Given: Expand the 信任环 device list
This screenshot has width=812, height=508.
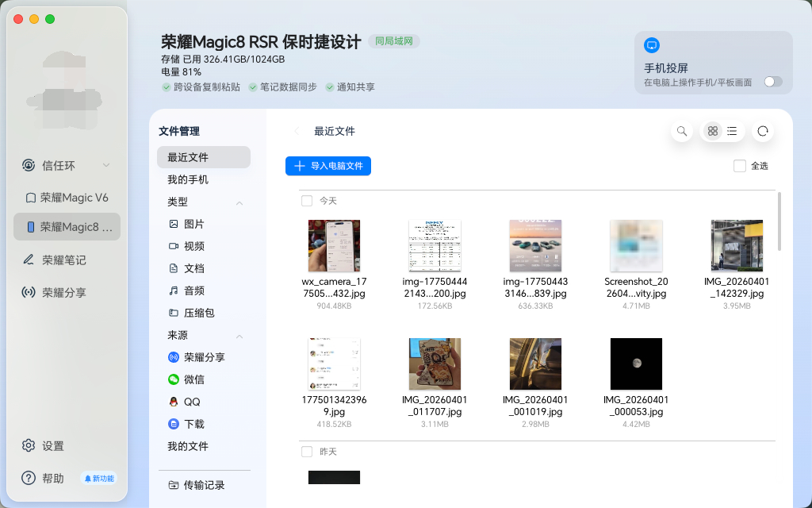Looking at the screenshot, I should pyautogui.click(x=105, y=165).
